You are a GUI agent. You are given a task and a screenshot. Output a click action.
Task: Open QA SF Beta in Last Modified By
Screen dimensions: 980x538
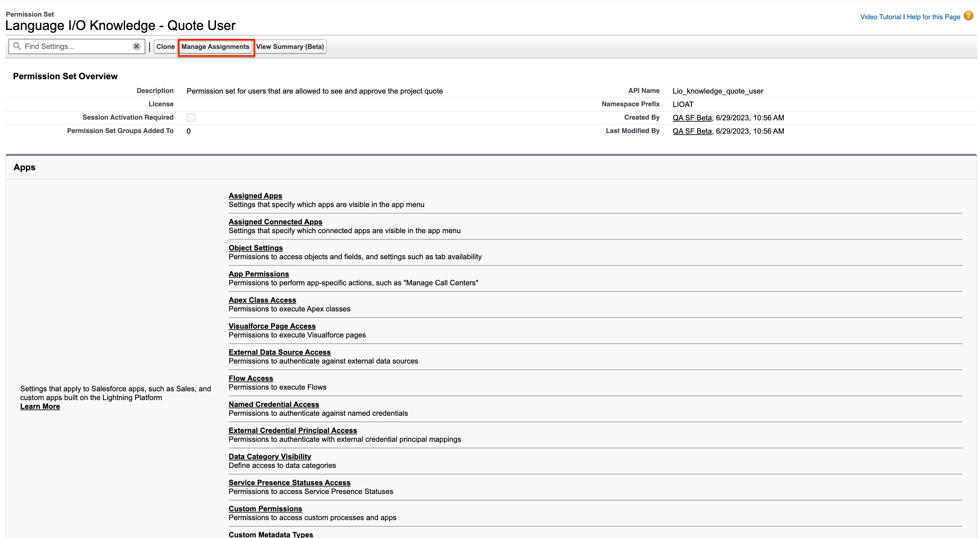[x=692, y=131]
